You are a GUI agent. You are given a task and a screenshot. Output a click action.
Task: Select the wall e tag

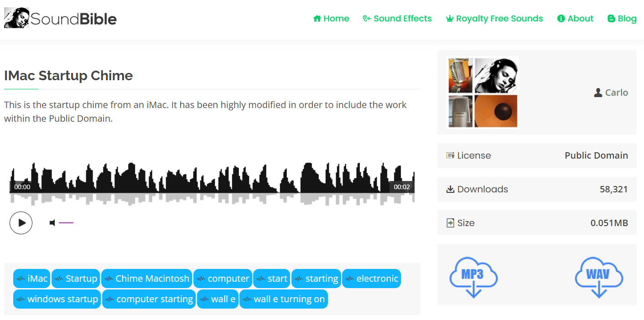[x=218, y=299]
